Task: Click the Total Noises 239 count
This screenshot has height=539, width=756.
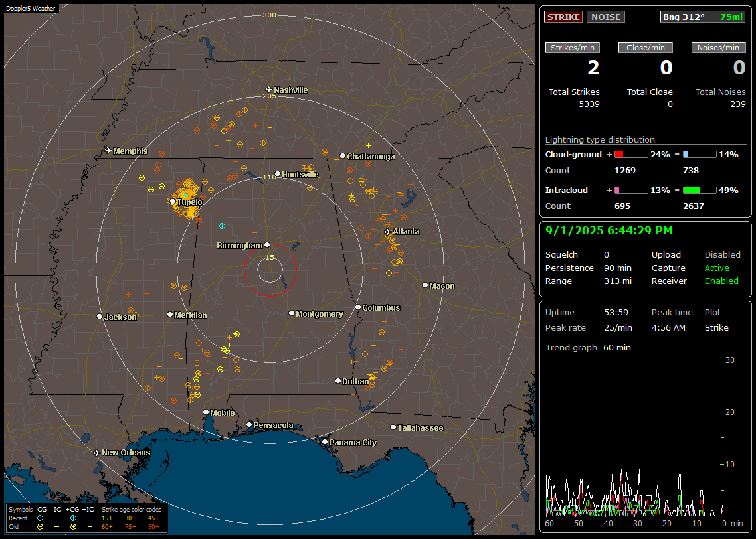Action: tap(737, 104)
